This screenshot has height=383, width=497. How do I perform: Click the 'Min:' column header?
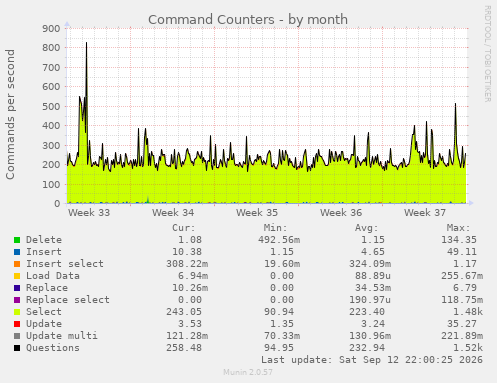click(x=276, y=228)
